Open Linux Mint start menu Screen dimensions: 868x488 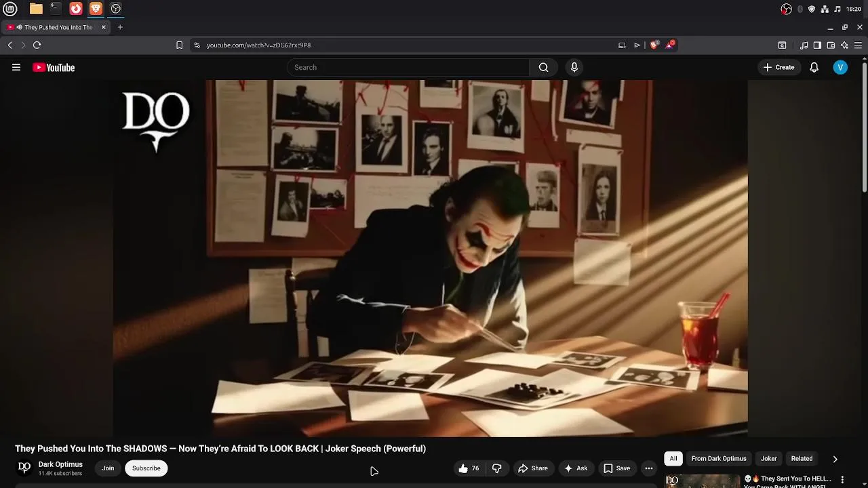pos(10,9)
